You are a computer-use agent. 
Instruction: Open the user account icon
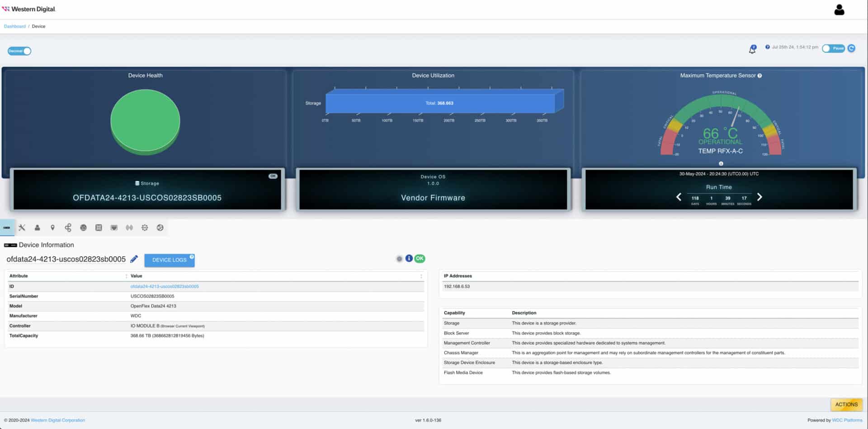[x=839, y=10]
